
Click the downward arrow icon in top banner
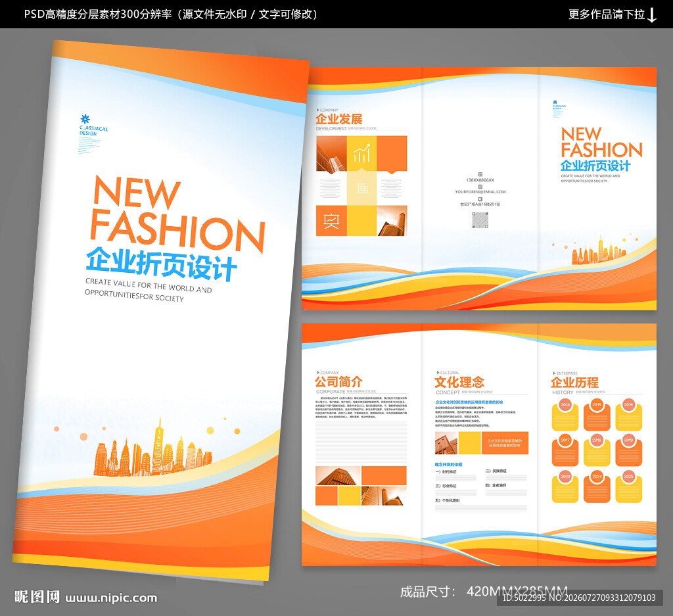[x=651, y=15]
